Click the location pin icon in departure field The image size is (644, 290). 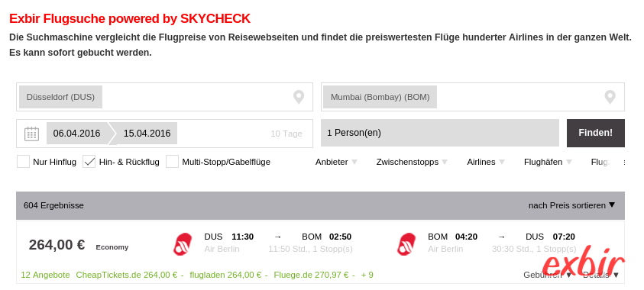[299, 97]
